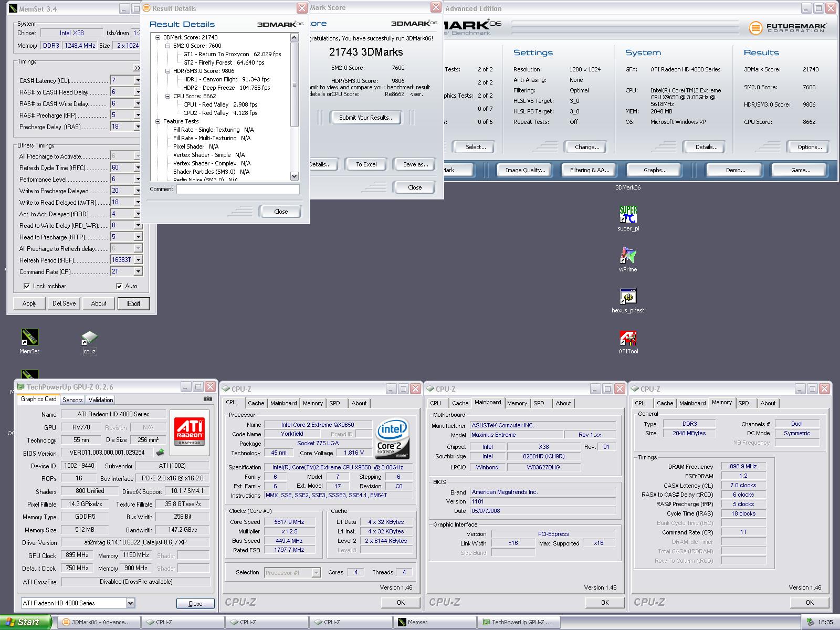
Task: Expand MemSet timings with the >> button
Action: (x=136, y=68)
